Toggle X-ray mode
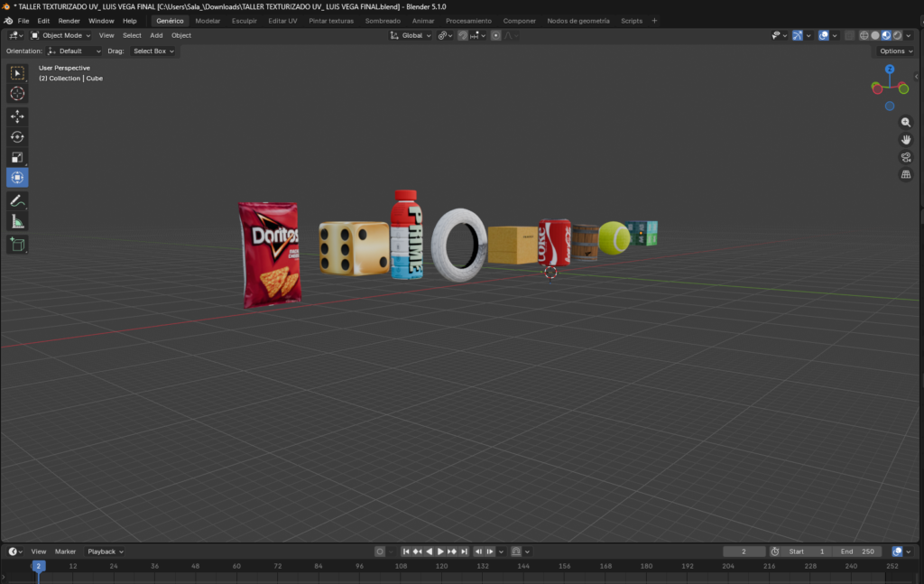Viewport: 924px width, 584px height. coord(848,35)
